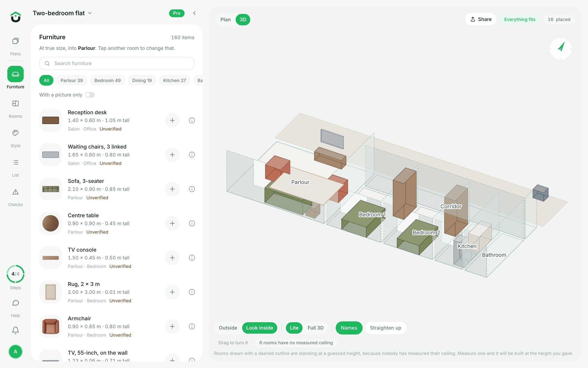Add the Centre table

coord(172,223)
